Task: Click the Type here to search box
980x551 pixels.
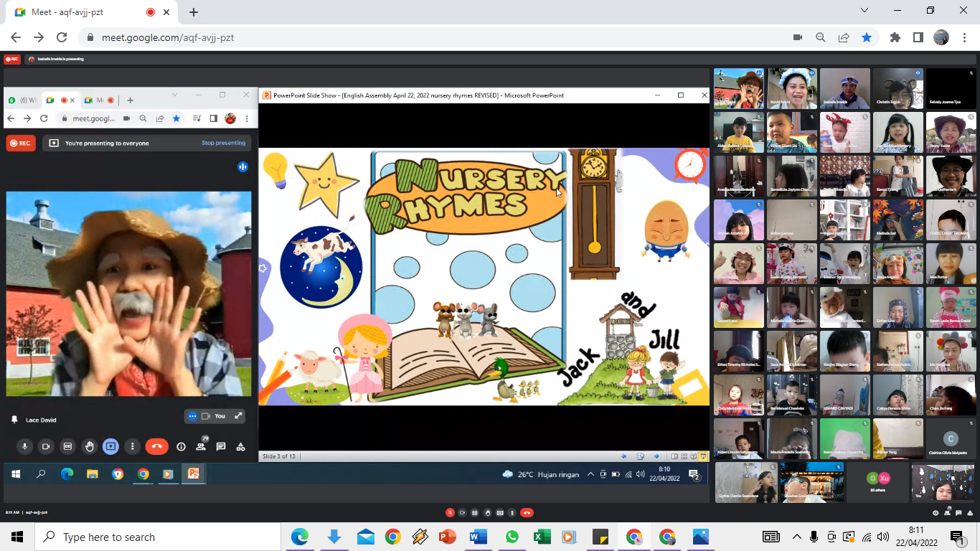Action: tap(158, 537)
